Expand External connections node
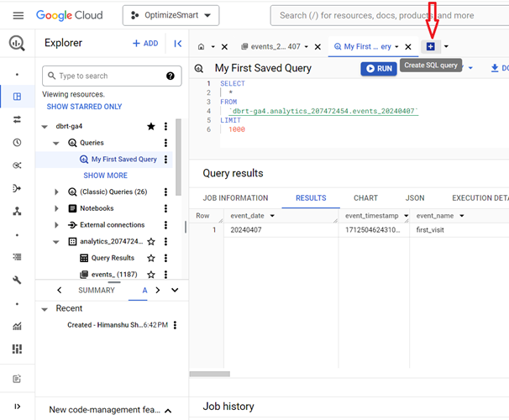This screenshot has height=420, width=509. click(57, 225)
